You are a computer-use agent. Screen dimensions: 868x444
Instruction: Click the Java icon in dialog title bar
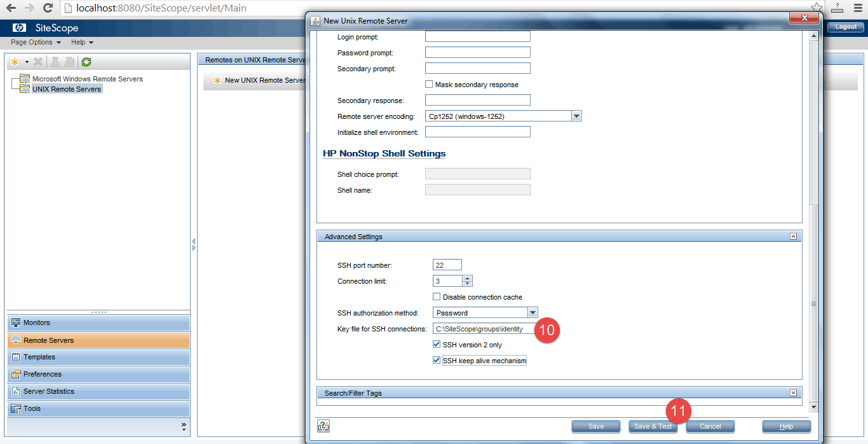(x=315, y=20)
